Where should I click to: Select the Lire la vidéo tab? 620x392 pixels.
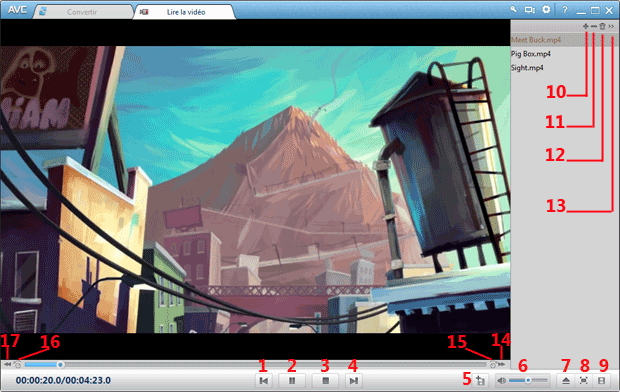coord(186,12)
